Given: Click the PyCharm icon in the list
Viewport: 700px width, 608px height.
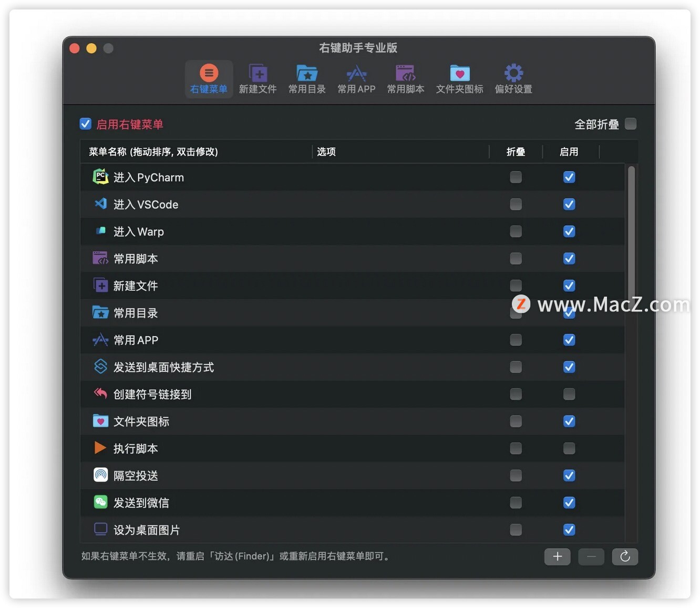Looking at the screenshot, I should click(100, 177).
